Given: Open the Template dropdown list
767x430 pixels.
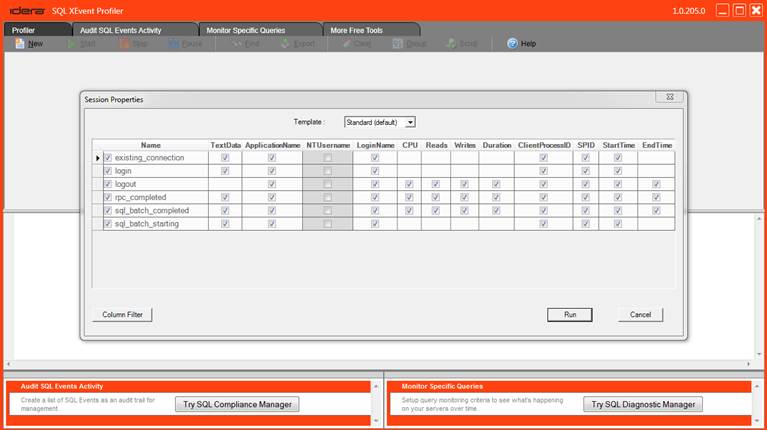Looking at the screenshot, I should pos(410,122).
